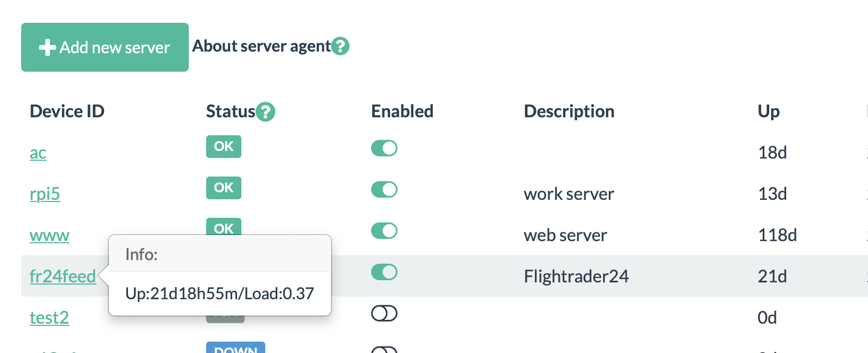The image size is (868, 353).
Task: Select the test2 device link
Action: click(x=49, y=318)
